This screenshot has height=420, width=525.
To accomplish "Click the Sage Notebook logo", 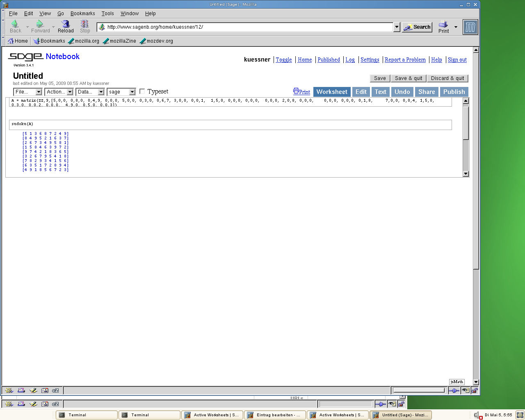I will tap(25, 57).
